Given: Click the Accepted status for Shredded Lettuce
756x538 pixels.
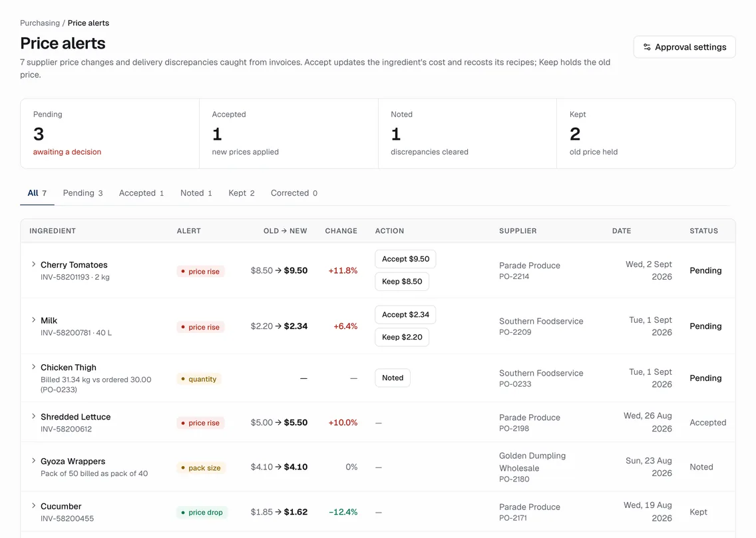Looking at the screenshot, I should (x=707, y=423).
